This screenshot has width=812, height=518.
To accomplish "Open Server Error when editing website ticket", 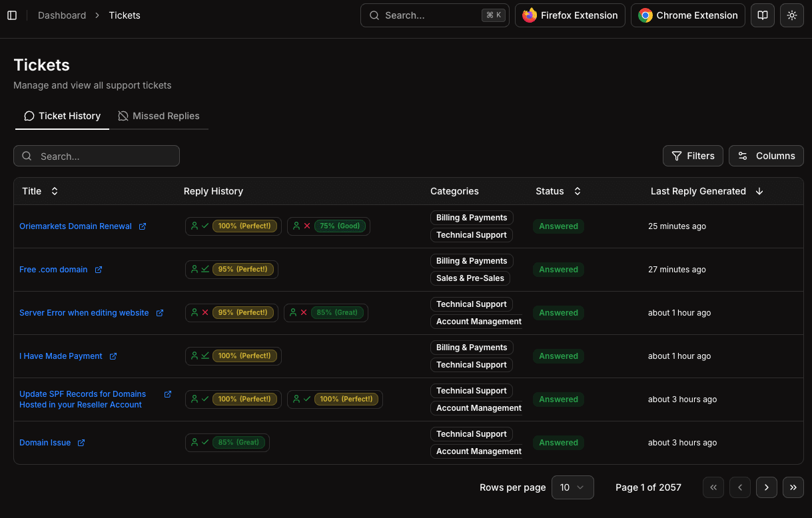I will [84, 313].
